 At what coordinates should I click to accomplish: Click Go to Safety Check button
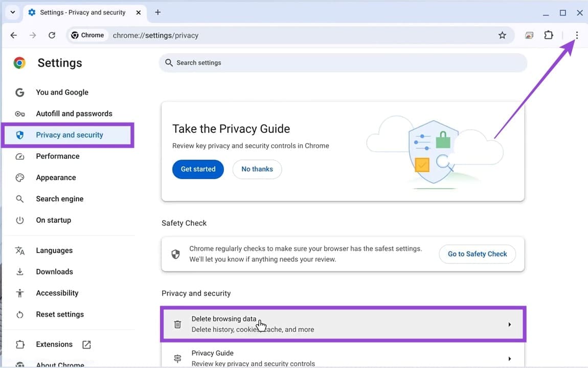(477, 254)
